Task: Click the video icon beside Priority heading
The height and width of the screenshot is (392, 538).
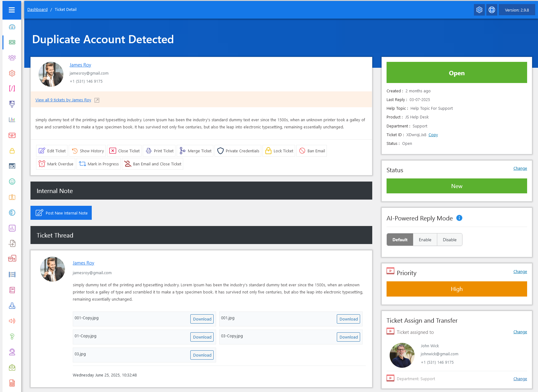Action: [390, 271]
